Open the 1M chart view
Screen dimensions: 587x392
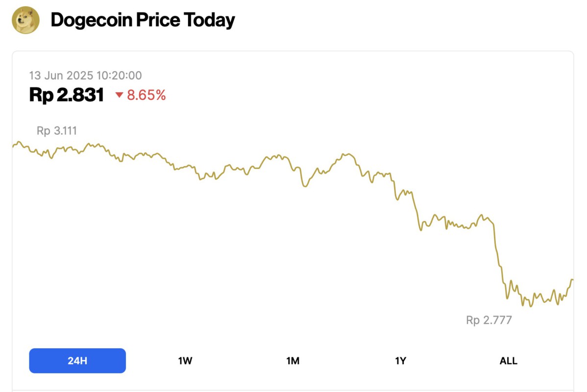click(293, 360)
